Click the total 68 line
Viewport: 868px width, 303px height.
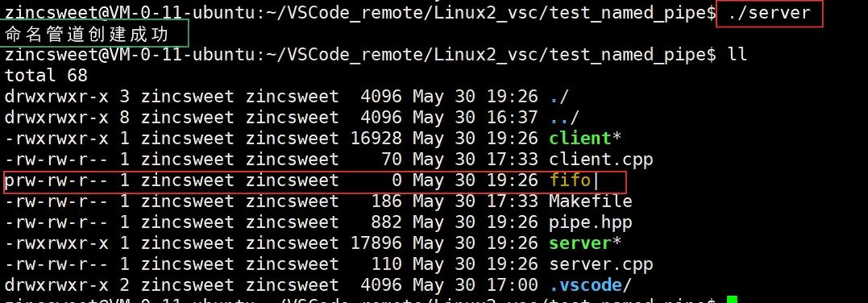47,75
